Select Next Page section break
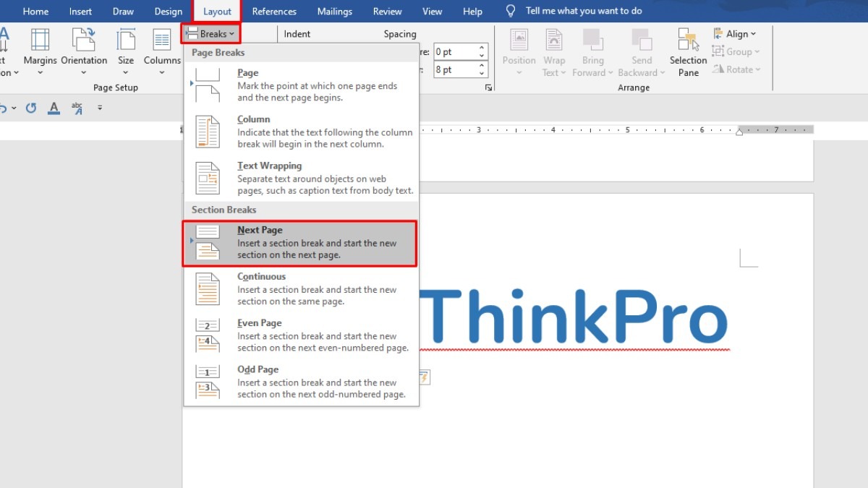868x488 pixels. point(300,243)
